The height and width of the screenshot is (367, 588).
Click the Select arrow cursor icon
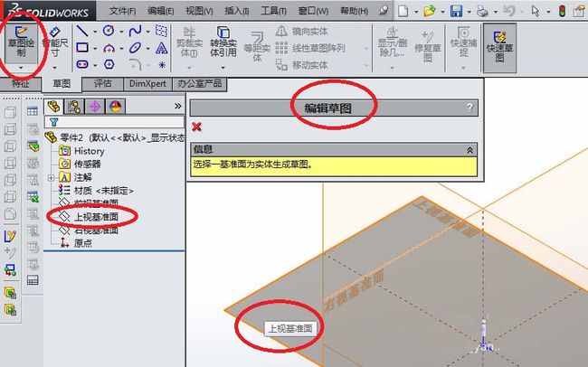[536, 11]
